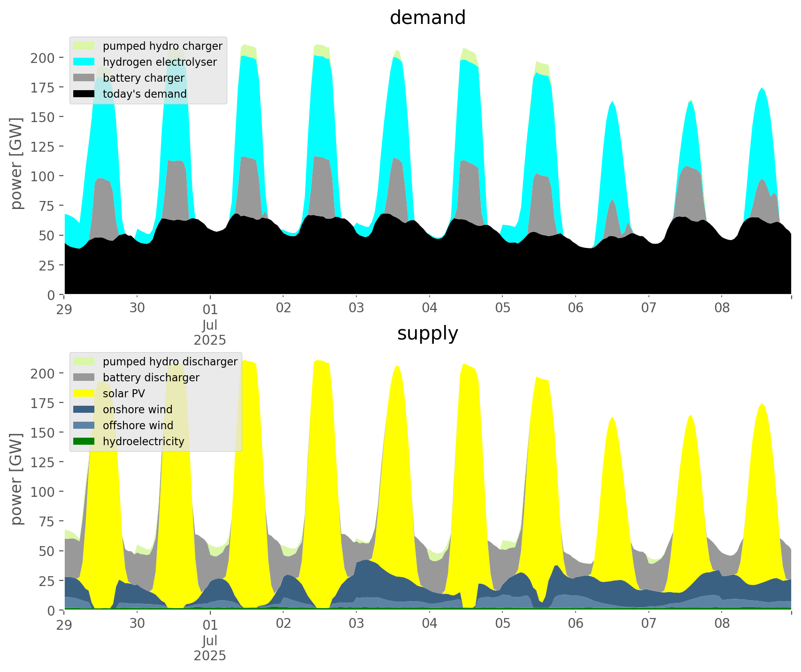Click the 30 date tick on supply chart
Viewport: 801px width, 672px height.
coord(137,624)
